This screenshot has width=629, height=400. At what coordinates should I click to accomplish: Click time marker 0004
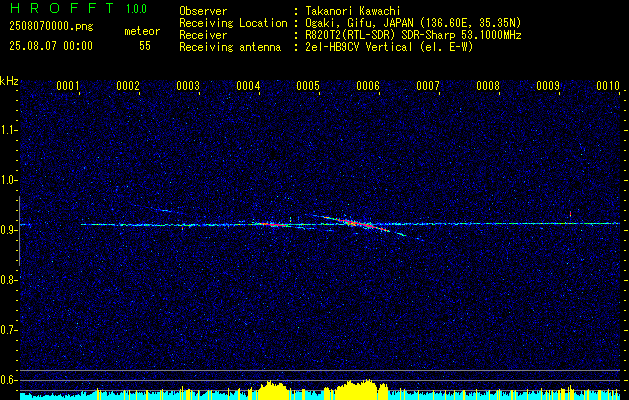248,86
